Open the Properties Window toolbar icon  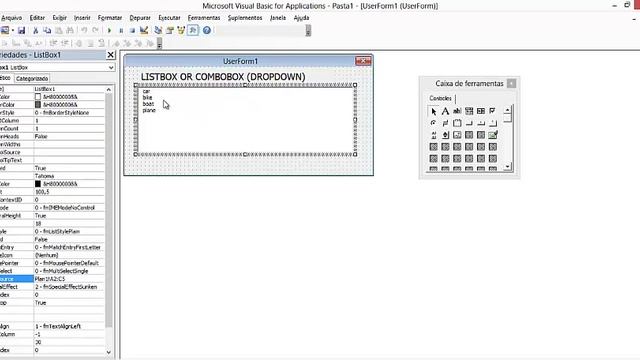click(170, 30)
